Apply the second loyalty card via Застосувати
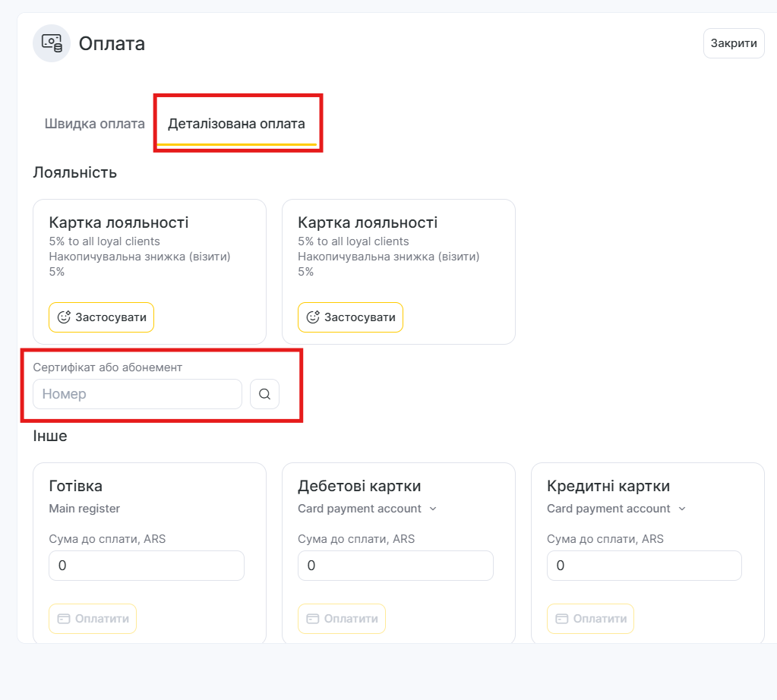Screen dimensions: 777x700 click(x=351, y=317)
